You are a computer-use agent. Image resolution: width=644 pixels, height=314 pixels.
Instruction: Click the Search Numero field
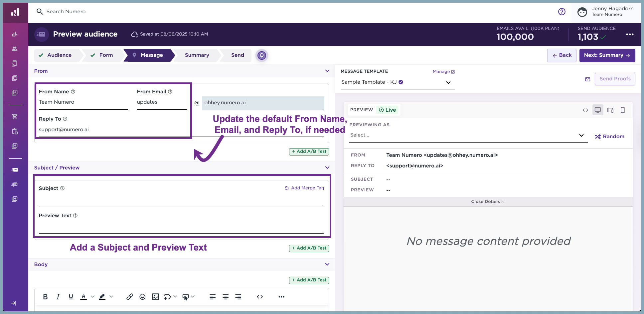[66, 12]
